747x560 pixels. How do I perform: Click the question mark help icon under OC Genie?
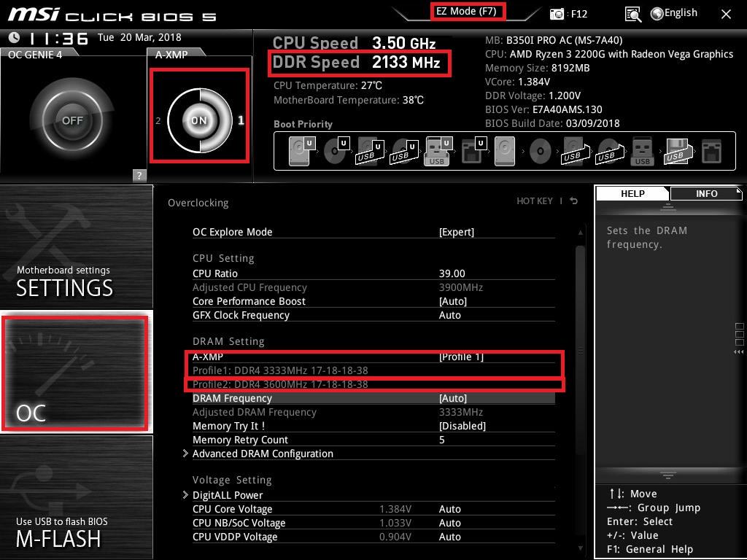[139, 175]
